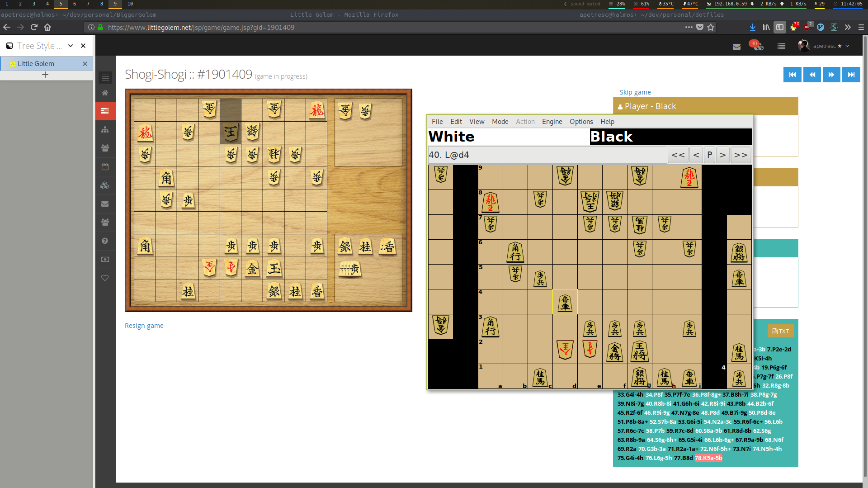Open the mail icon in the site header
The image size is (868, 488).
pyautogui.click(x=736, y=46)
